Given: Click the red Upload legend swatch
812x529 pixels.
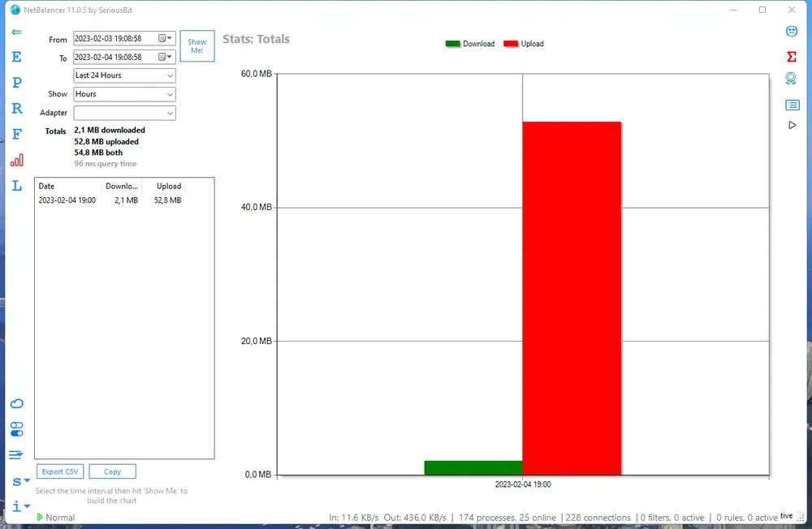Looking at the screenshot, I should 511,44.
